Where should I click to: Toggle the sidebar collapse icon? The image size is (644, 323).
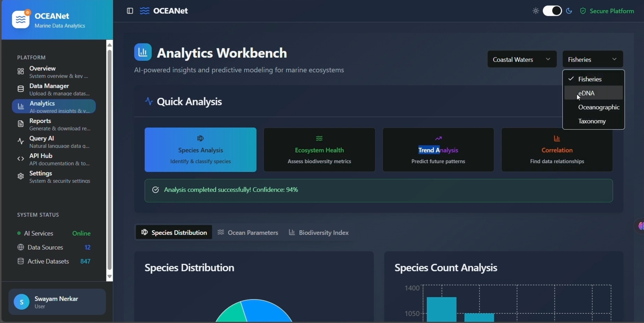[x=130, y=11]
